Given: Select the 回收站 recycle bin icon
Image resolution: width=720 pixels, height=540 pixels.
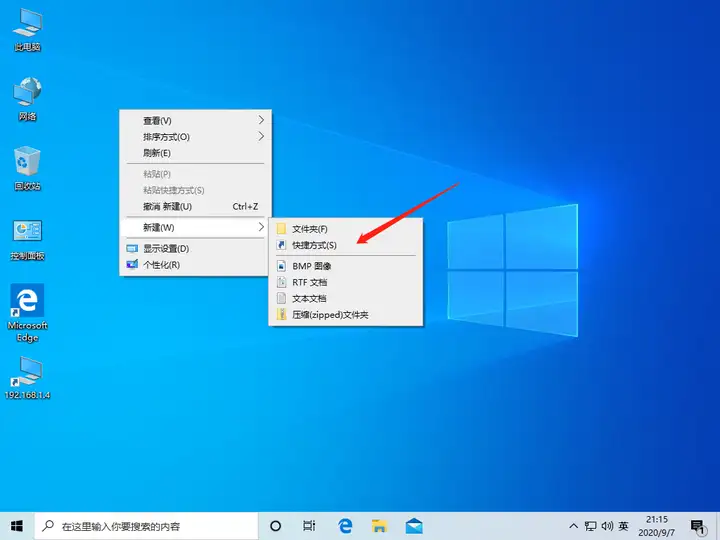Looking at the screenshot, I should pos(27,168).
